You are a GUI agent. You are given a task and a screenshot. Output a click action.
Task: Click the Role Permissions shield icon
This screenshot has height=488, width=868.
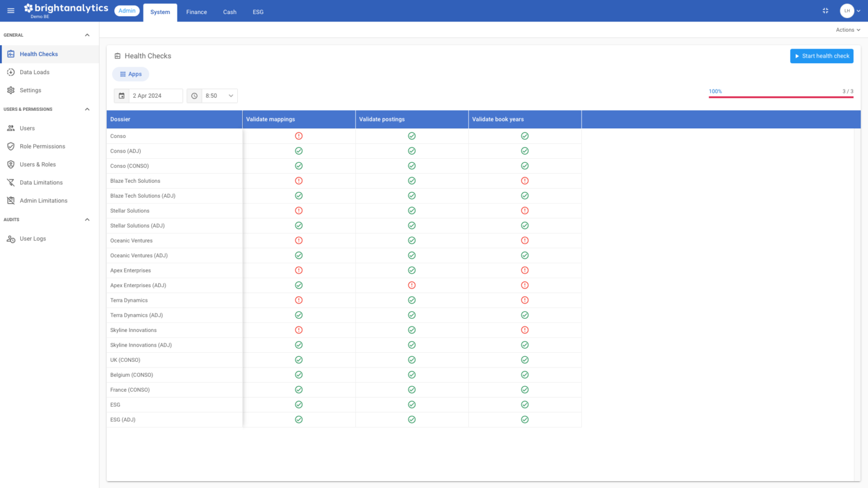(11, 146)
